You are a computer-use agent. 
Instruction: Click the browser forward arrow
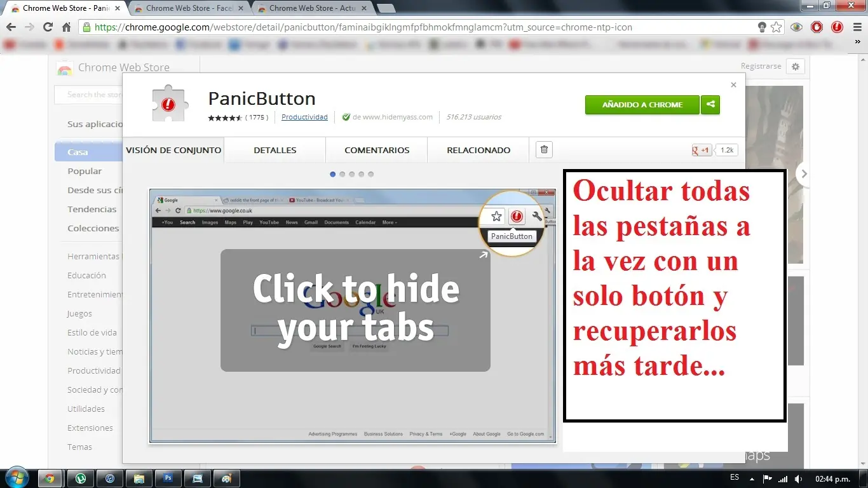[29, 27]
